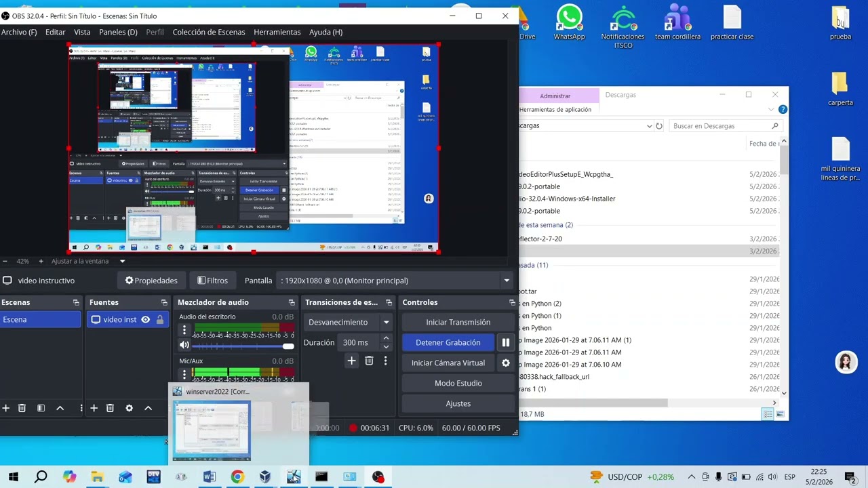The image size is (868, 488).
Task: Click Detener Grabación
Action: [448, 342]
